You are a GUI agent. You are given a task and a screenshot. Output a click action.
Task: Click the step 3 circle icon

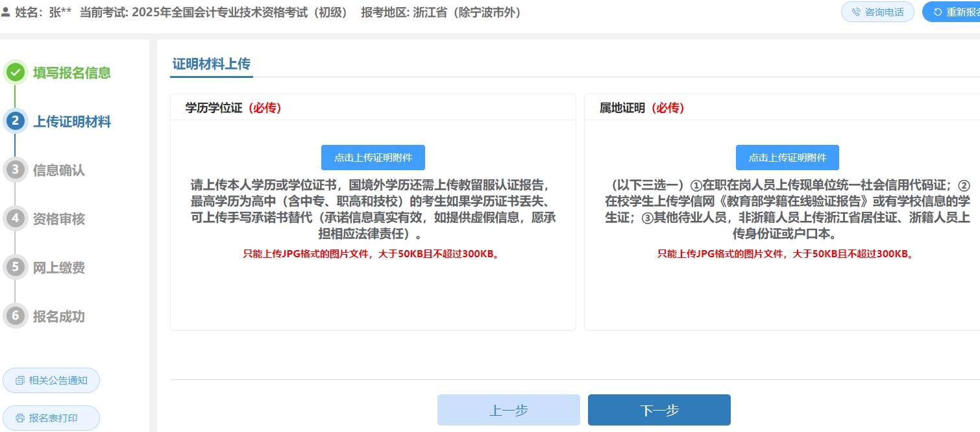pyautogui.click(x=16, y=170)
